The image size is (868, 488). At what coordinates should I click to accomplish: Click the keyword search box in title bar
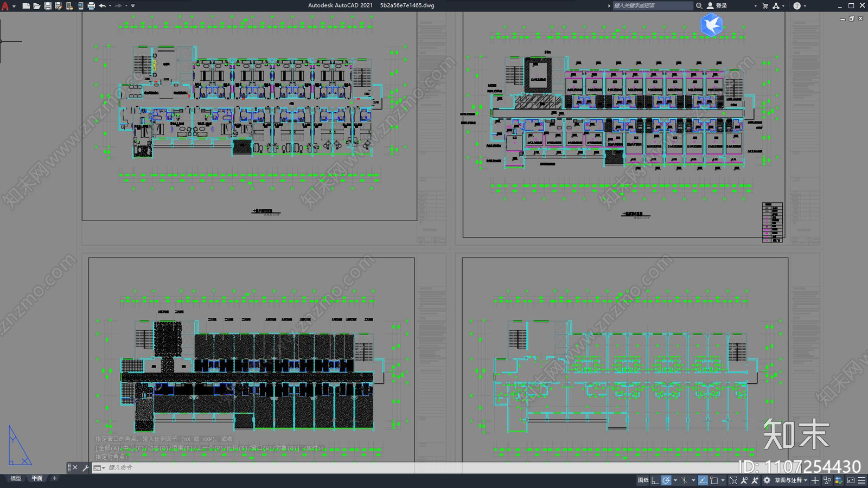pyautogui.click(x=651, y=6)
